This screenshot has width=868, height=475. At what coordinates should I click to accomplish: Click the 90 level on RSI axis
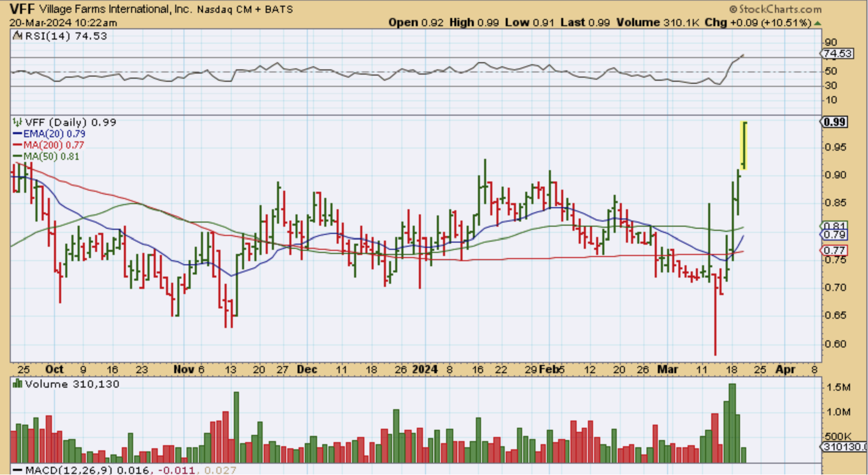(830, 42)
